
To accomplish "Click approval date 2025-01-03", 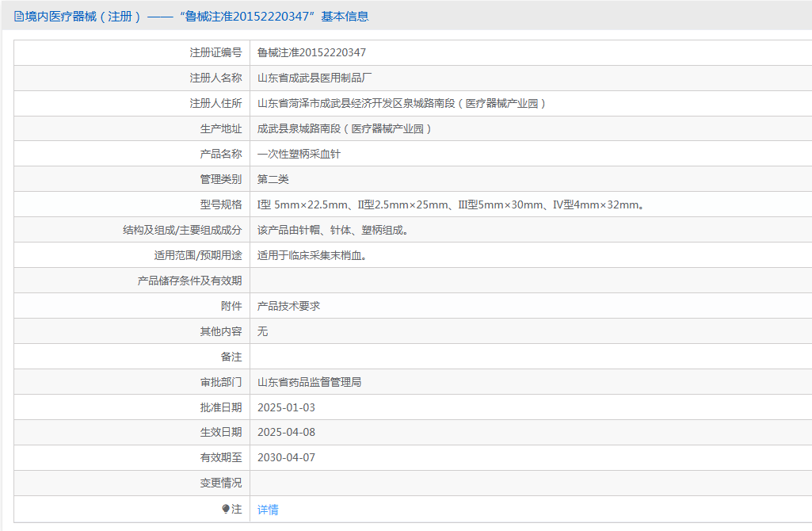I will pyautogui.click(x=286, y=407).
